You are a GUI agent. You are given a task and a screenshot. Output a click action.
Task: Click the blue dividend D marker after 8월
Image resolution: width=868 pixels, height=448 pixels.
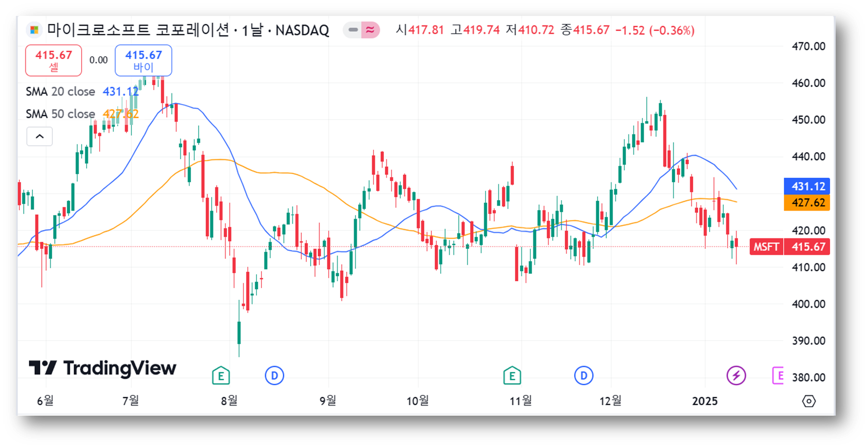click(274, 375)
